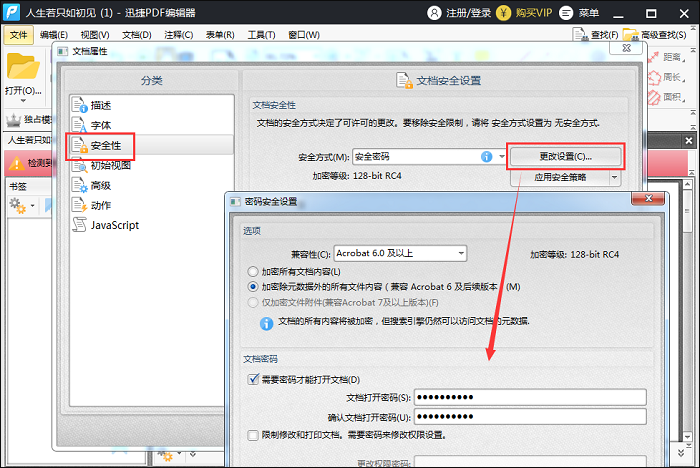The width and height of the screenshot is (700, 468).
Task: Select the 周长 perimeter tool
Action: pyautogui.click(x=666, y=77)
